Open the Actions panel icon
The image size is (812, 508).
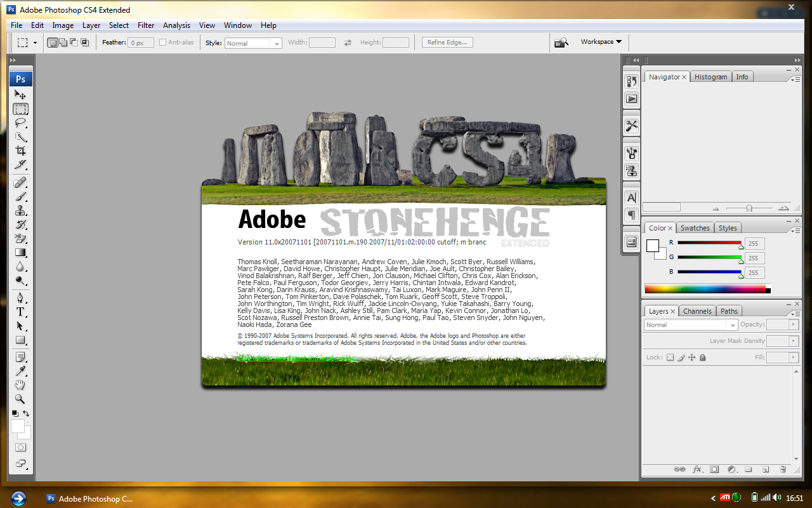631,98
